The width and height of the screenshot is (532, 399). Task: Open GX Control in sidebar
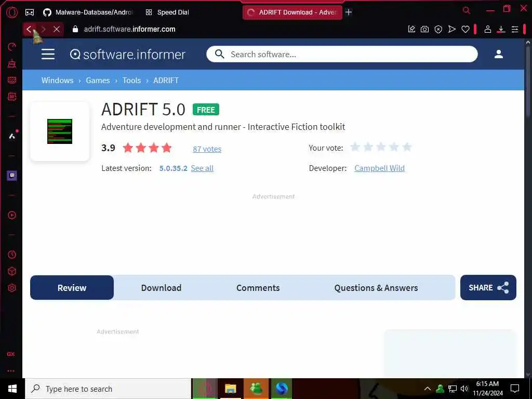pyautogui.click(x=12, y=47)
